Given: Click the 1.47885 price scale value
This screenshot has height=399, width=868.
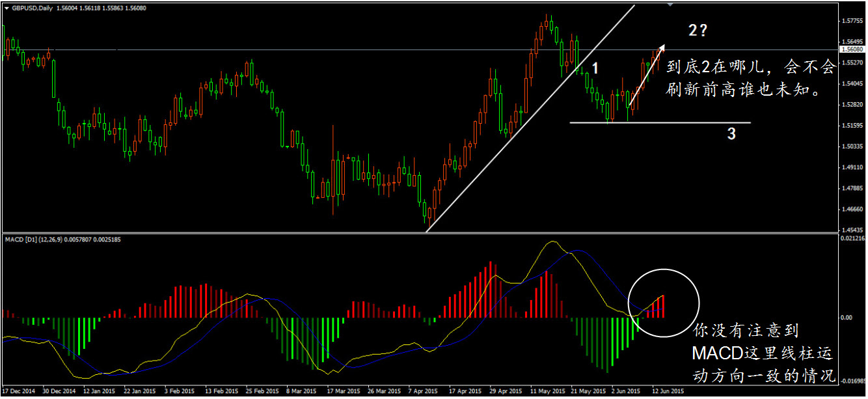Looking at the screenshot, I should tap(851, 188).
